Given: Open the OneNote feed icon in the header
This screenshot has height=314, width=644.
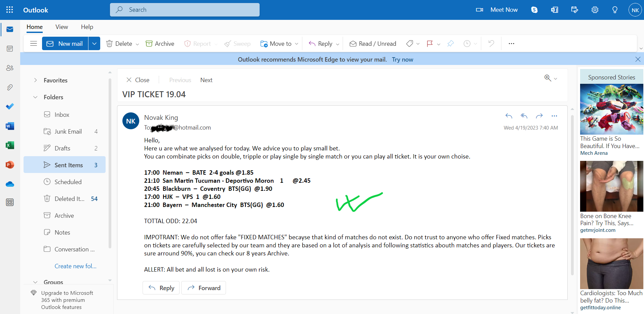Looking at the screenshot, I should [x=555, y=10].
